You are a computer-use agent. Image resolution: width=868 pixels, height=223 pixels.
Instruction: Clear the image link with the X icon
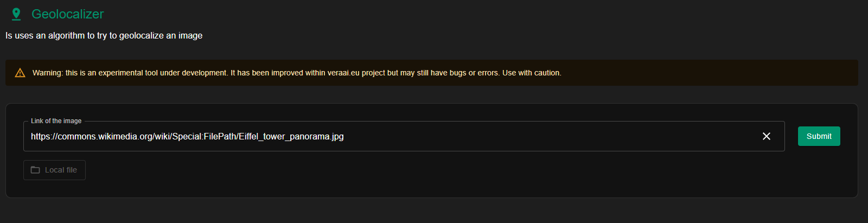[x=767, y=136]
